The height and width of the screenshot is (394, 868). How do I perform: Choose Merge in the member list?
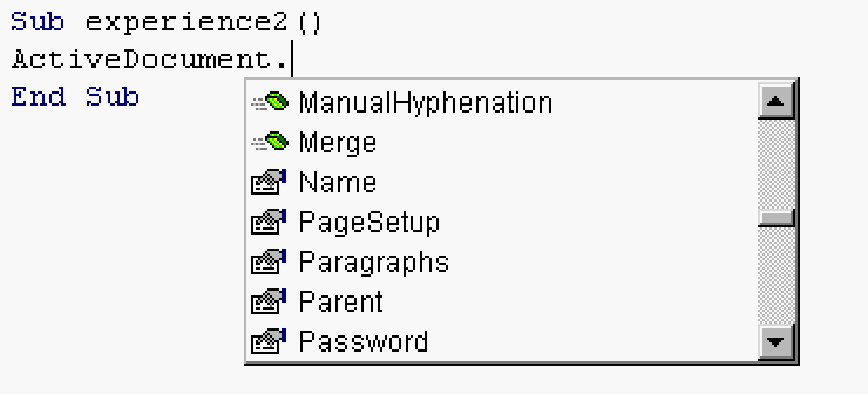(x=337, y=143)
